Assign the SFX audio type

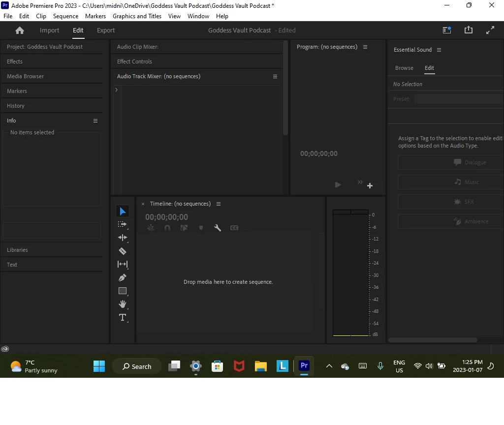pyautogui.click(x=451, y=202)
